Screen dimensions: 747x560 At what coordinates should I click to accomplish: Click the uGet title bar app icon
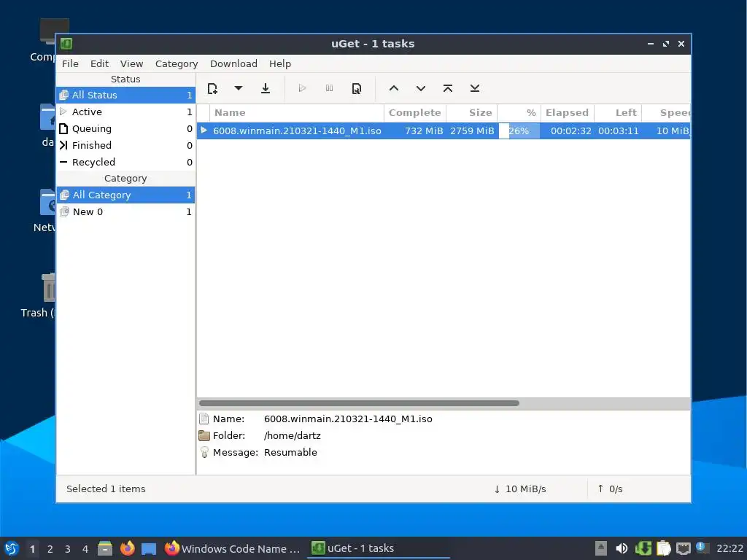(66, 44)
